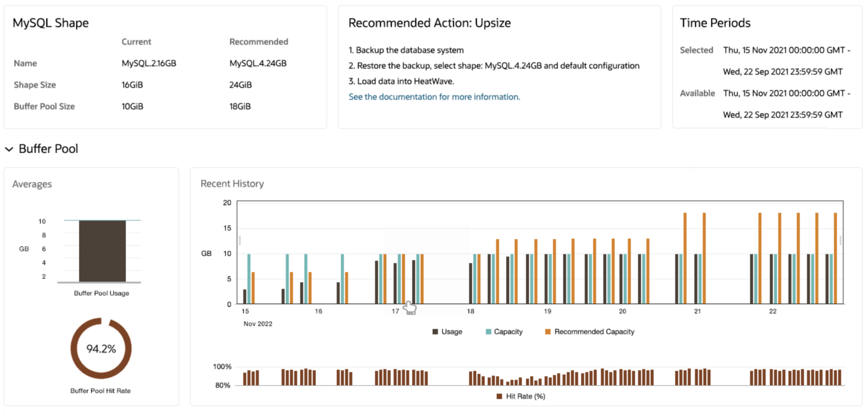Click the Averages panel title

coord(32,184)
